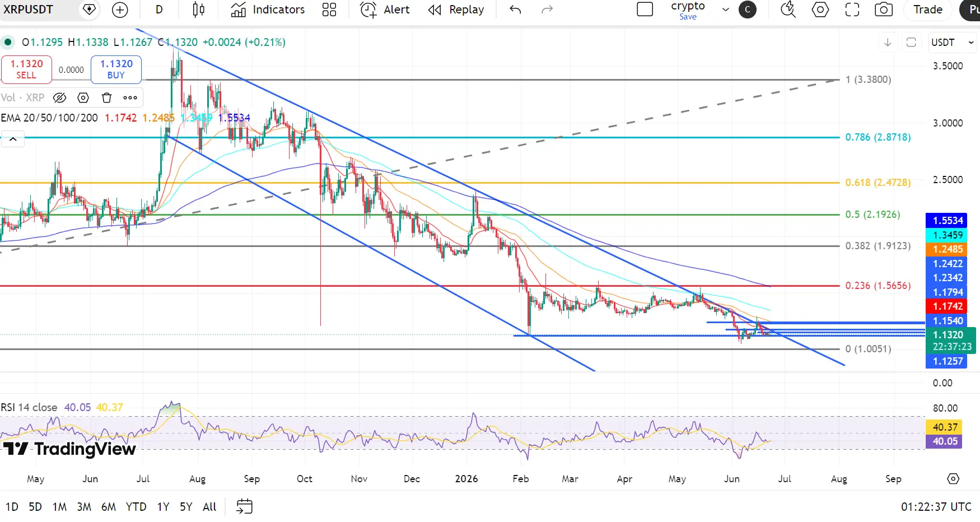Open the TradingView logo link
This screenshot has width=980, height=522.
(x=69, y=449)
